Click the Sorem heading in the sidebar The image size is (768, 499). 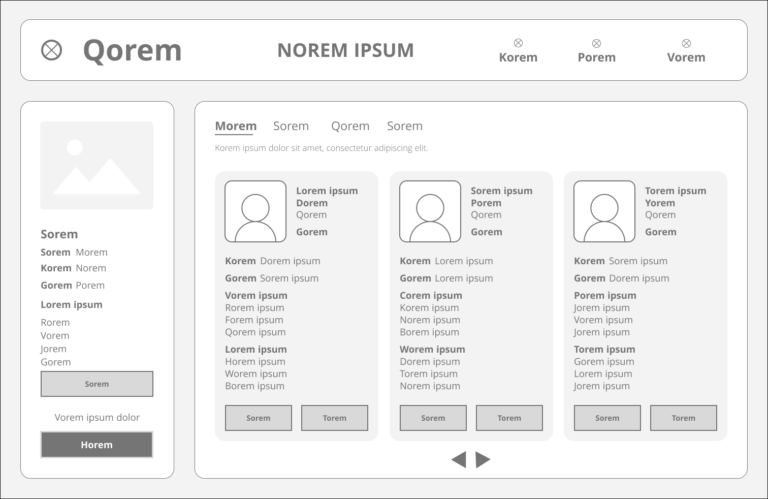pos(59,234)
